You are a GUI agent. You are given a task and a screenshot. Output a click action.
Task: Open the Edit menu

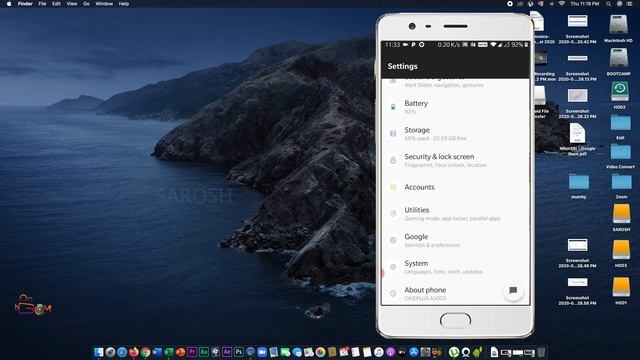pyautogui.click(x=56, y=4)
